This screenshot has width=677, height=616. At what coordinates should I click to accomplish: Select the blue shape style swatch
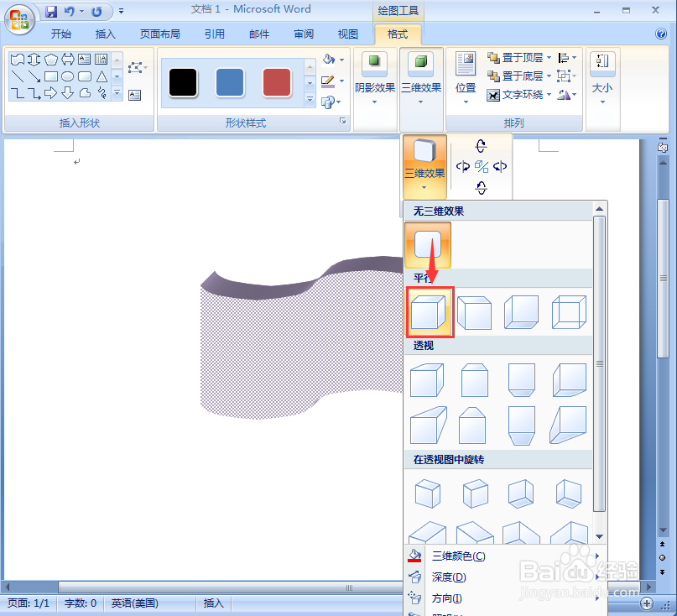pos(230,82)
